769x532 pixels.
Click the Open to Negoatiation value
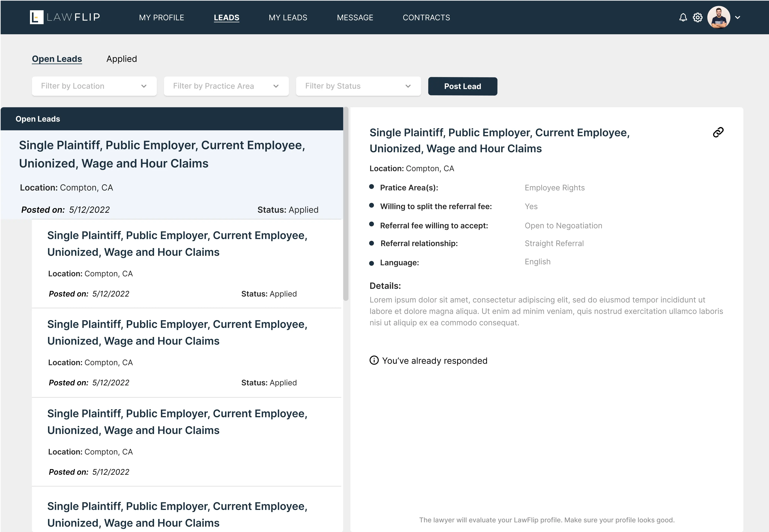(563, 226)
